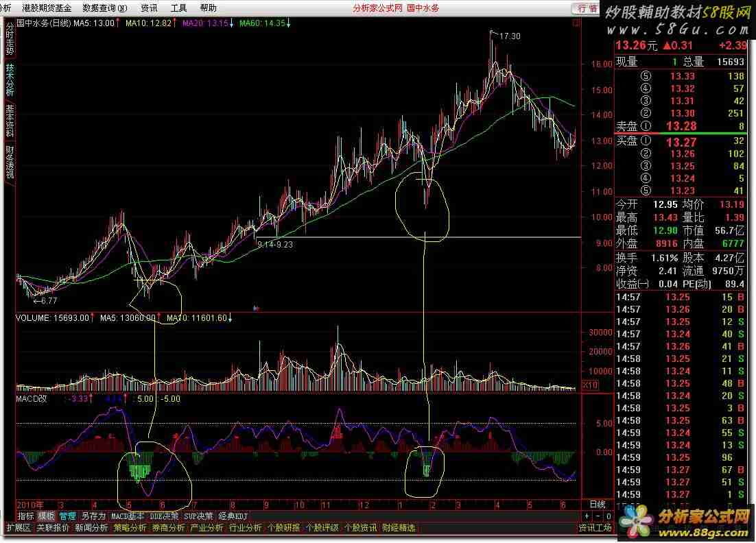Open the 帮助 menu

(209, 8)
